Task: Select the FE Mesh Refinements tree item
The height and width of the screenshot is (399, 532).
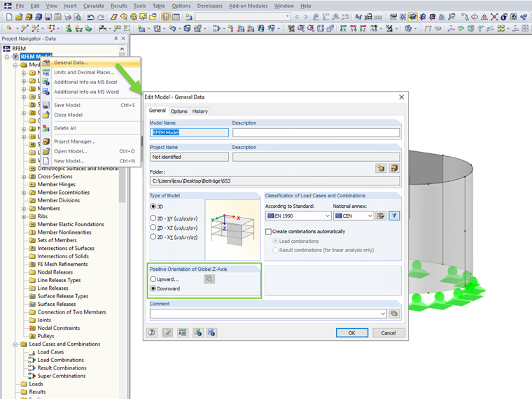Action: point(62,265)
